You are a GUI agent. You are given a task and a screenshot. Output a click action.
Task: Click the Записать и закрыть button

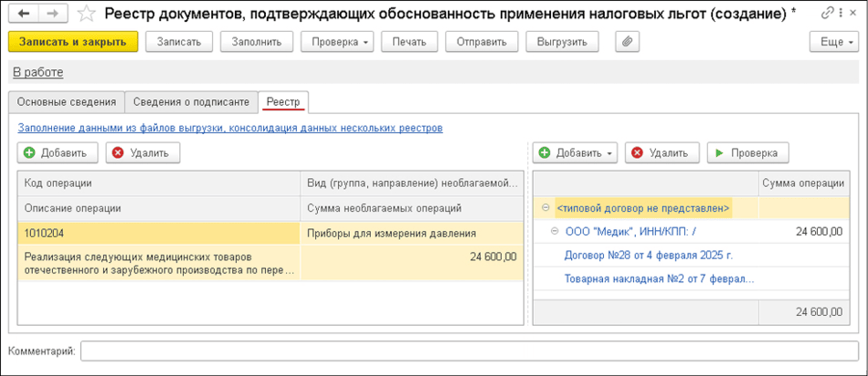73,42
